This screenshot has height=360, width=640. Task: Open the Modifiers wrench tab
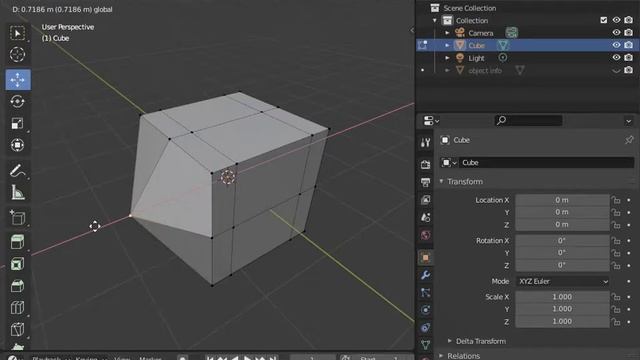(x=425, y=275)
